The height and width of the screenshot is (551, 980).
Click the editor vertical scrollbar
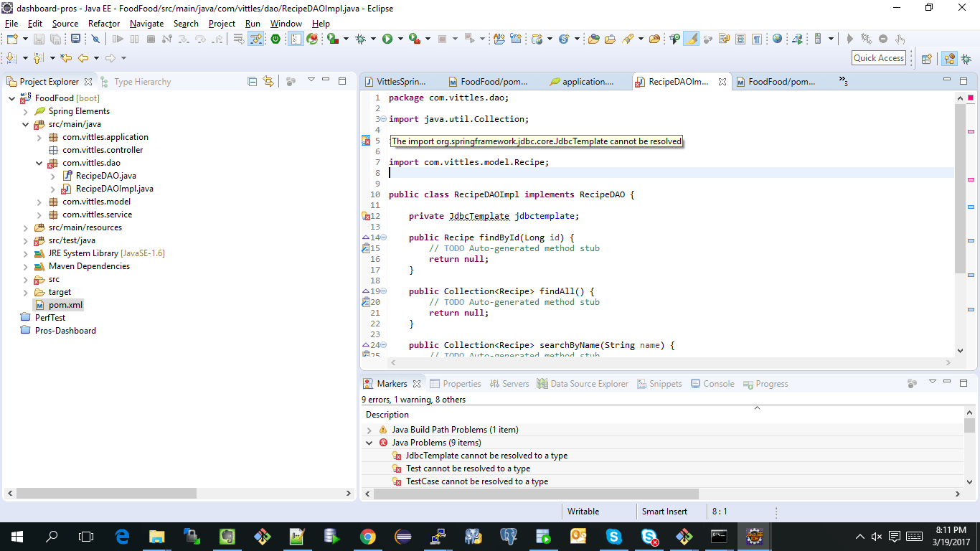pyautogui.click(x=961, y=187)
